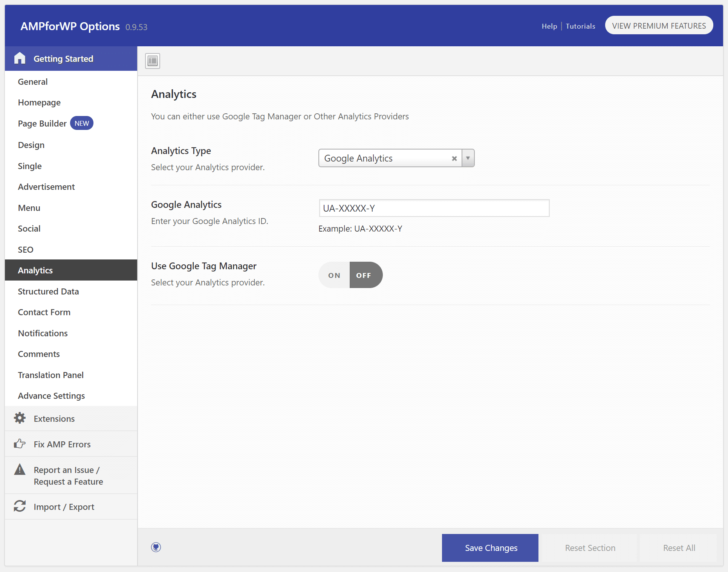The height and width of the screenshot is (572, 728).
Task: Click the Analytics Type field label
Action: click(x=181, y=151)
